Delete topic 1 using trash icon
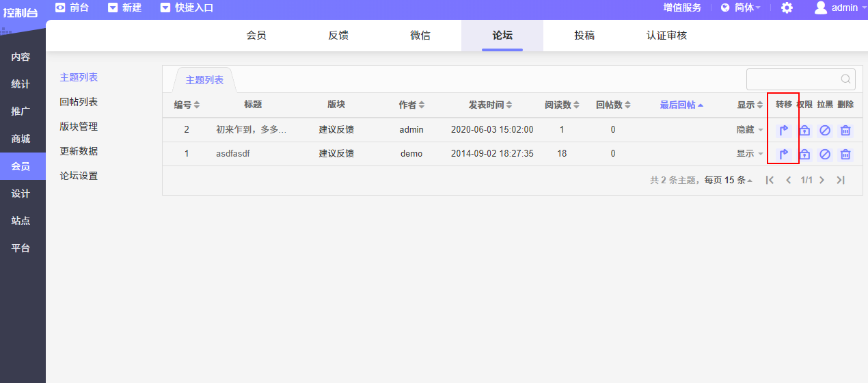The height and width of the screenshot is (383, 868). pos(845,154)
